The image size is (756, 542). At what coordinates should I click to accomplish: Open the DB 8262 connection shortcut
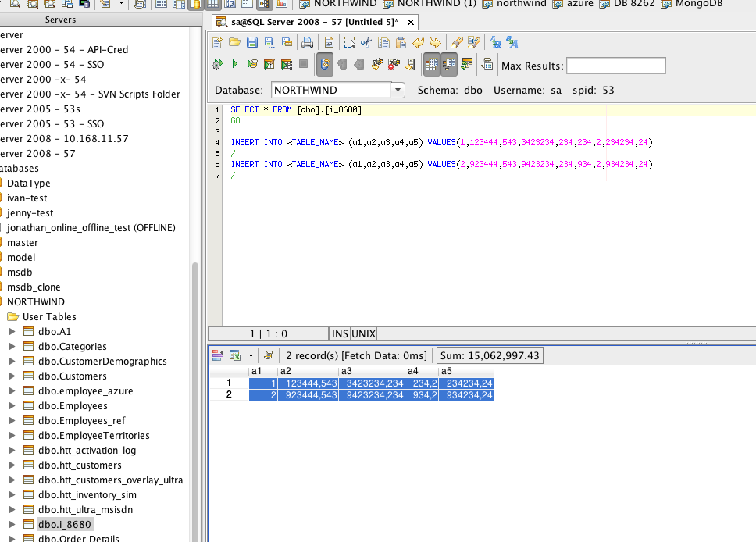click(627, 4)
